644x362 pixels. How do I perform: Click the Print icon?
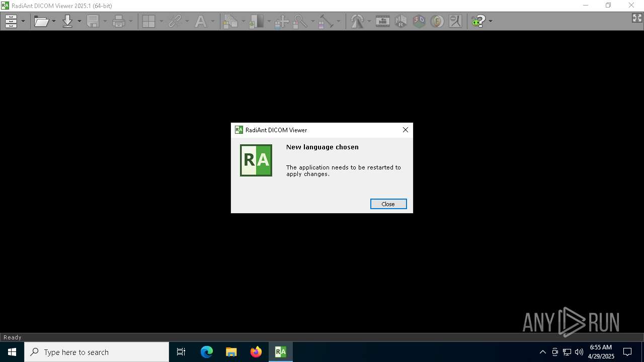click(x=119, y=21)
